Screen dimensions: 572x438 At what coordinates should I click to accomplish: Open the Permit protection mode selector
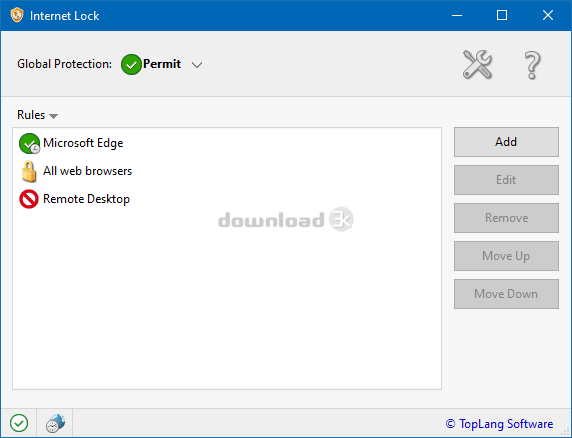click(162, 65)
